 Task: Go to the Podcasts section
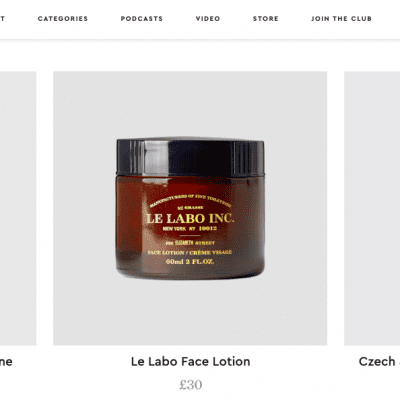(142, 19)
